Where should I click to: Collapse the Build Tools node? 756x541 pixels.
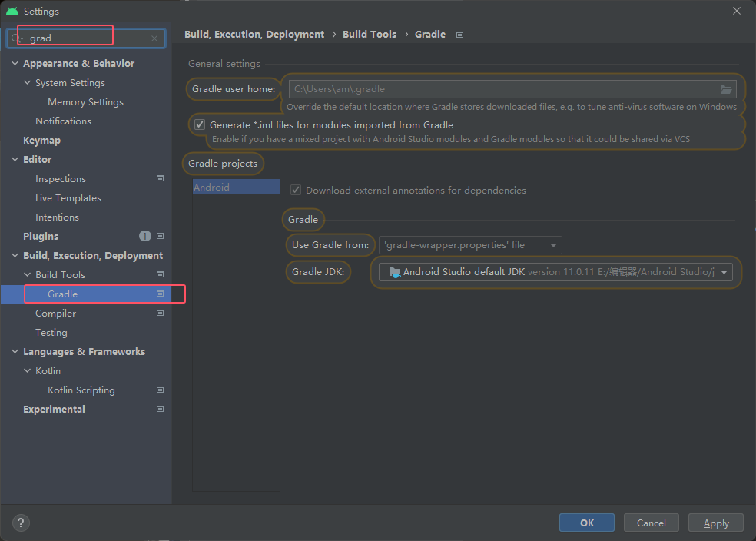(x=28, y=274)
